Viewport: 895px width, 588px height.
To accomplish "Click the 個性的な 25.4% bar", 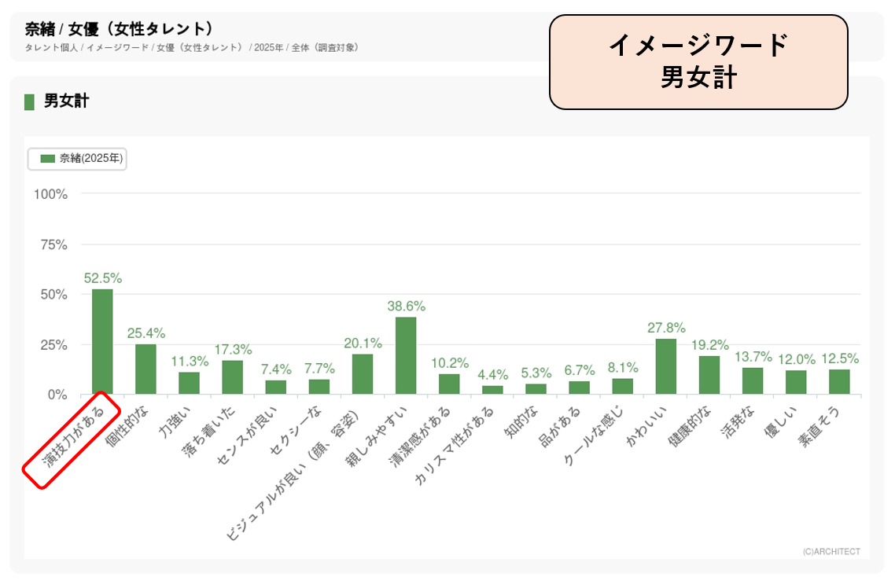I will click(145, 369).
